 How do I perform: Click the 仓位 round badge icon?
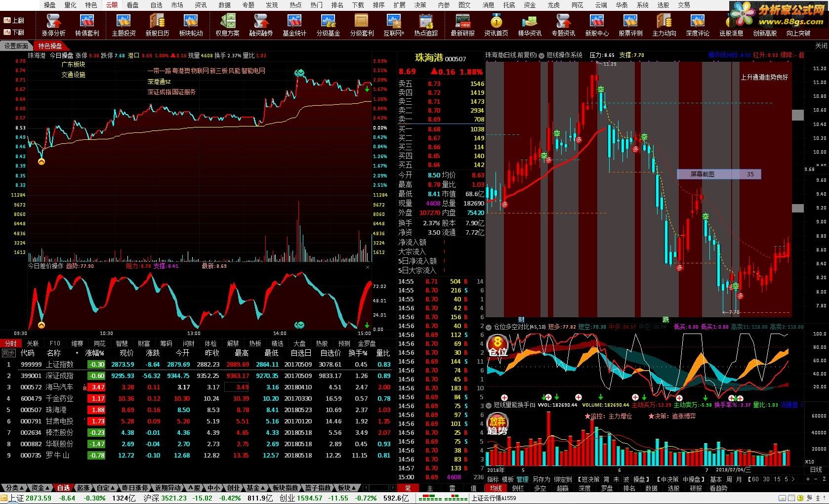pyautogui.click(x=497, y=345)
